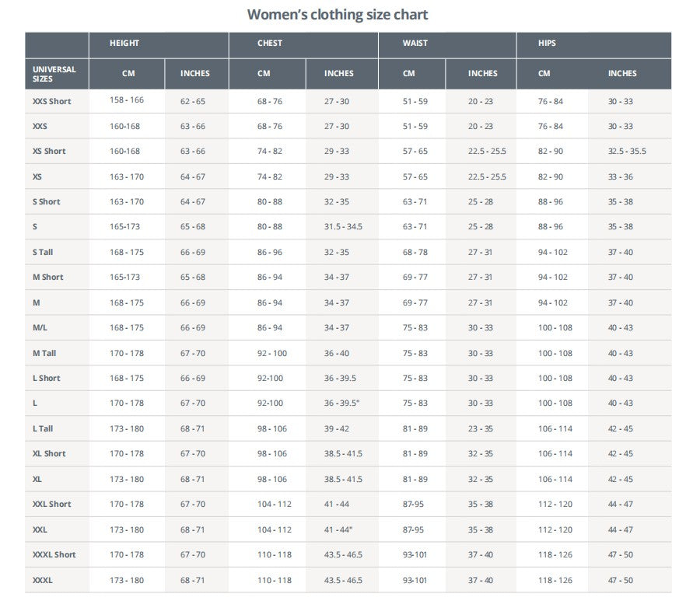This screenshot has width=700, height=608.
Task: Select the XXXL Short size label
Action: tap(54, 554)
